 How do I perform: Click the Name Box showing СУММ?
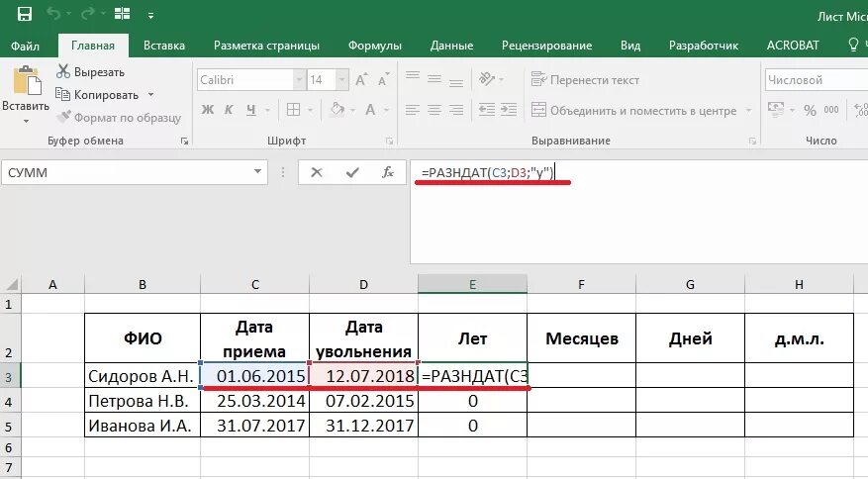pos(128,173)
